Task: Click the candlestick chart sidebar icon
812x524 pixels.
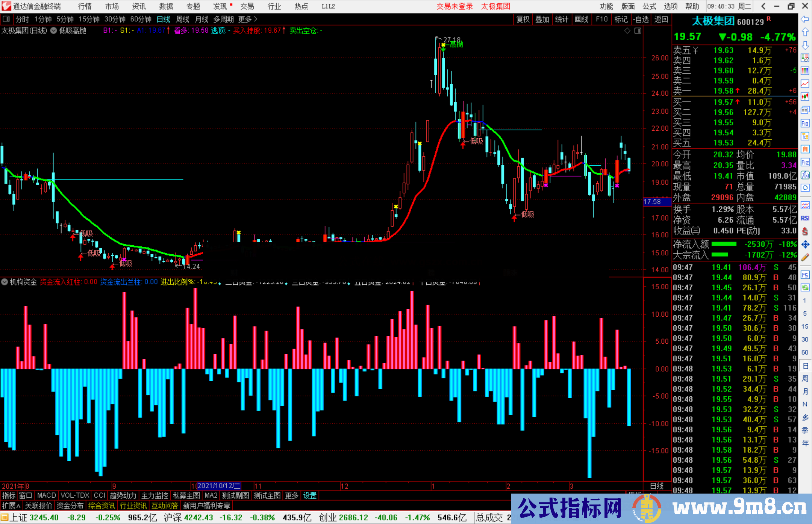Action: click(x=805, y=97)
